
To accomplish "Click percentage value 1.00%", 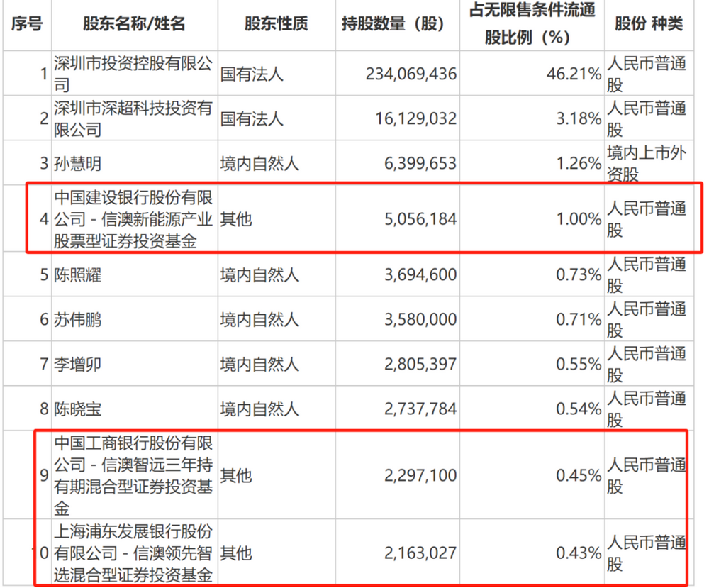I will click(x=579, y=219).
